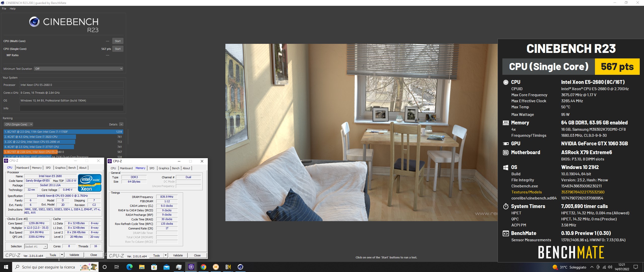Open Google Chrome from the taskbar
Image resolution: width=644 pixels, height=272 pixels.
[204, 267]
